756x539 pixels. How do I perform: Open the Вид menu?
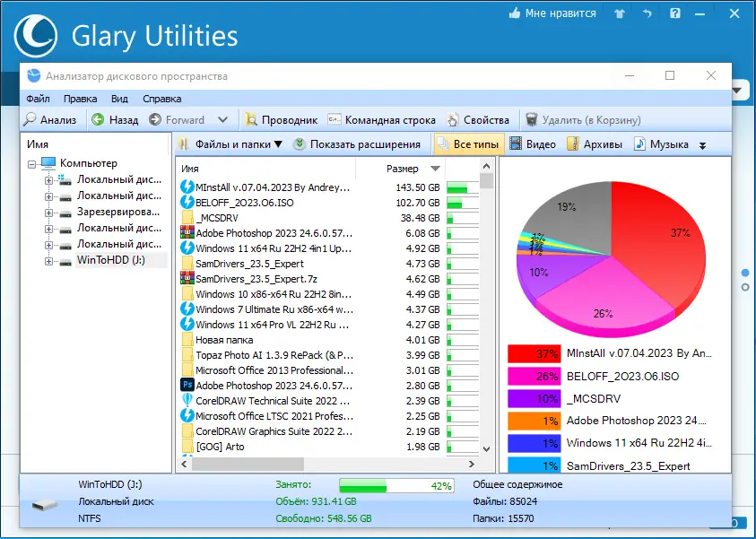click(x=119, y=99)
